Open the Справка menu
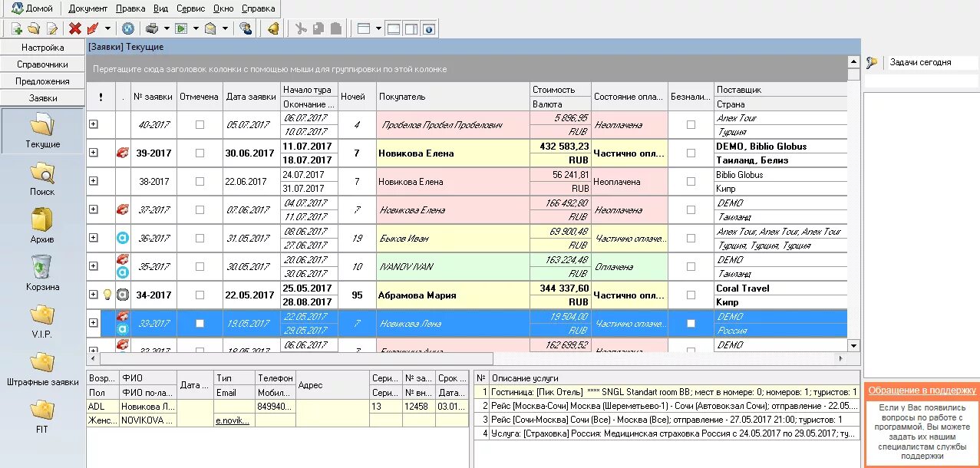The width and height of the screenshot is (980, 468). pos(258,8)
